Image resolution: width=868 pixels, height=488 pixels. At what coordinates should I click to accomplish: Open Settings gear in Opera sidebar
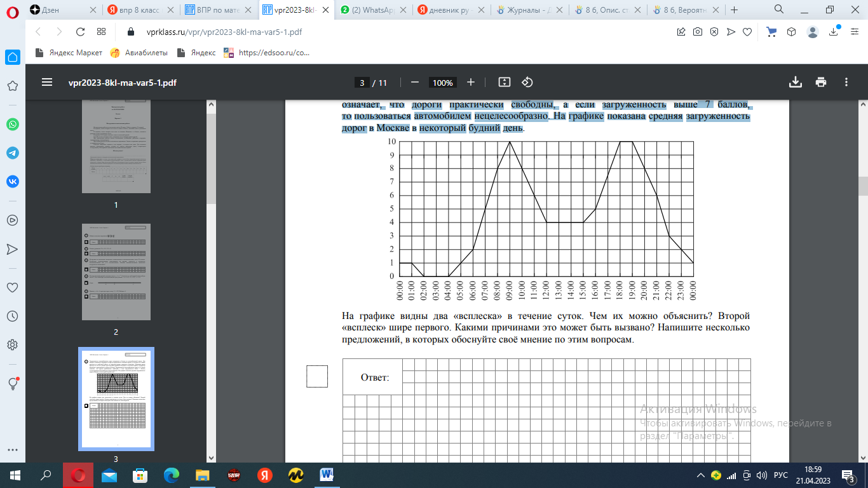click(x=12, y=345)
